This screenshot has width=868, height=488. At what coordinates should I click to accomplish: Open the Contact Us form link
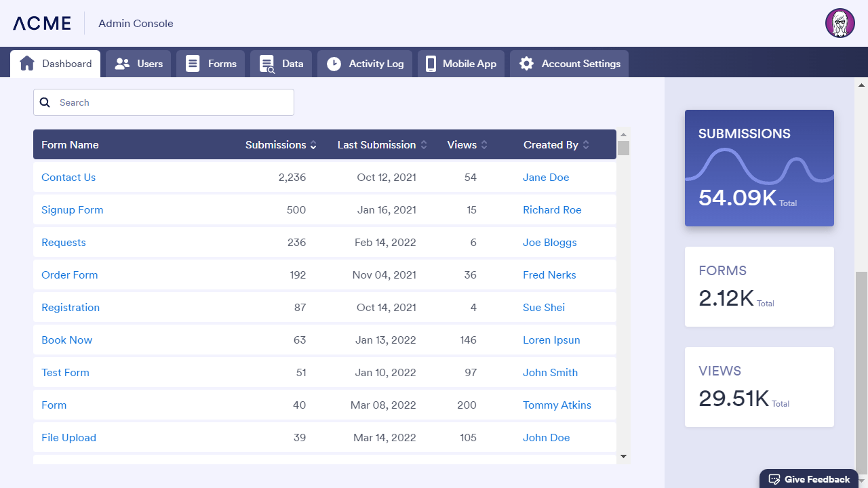click(x=68, y=178)
